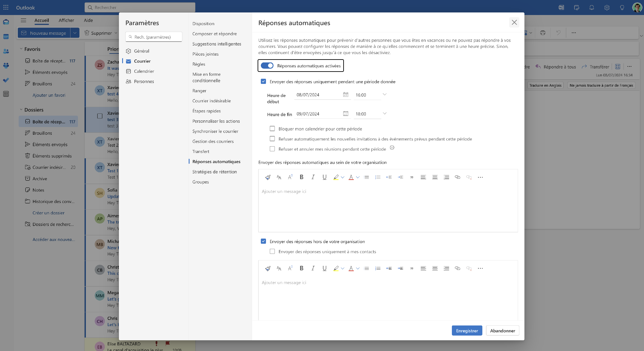Image resolution: width=644 pixels, height=351 pixels.
Task: Click the quote icon in first editor toolbar
Action: [412, 177]
